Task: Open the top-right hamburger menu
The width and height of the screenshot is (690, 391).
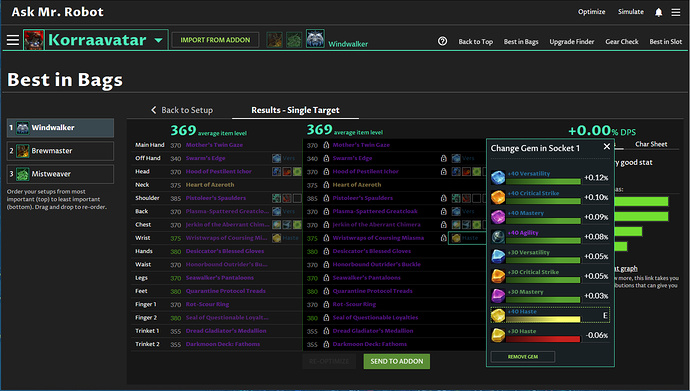Action: coord(675,12)
